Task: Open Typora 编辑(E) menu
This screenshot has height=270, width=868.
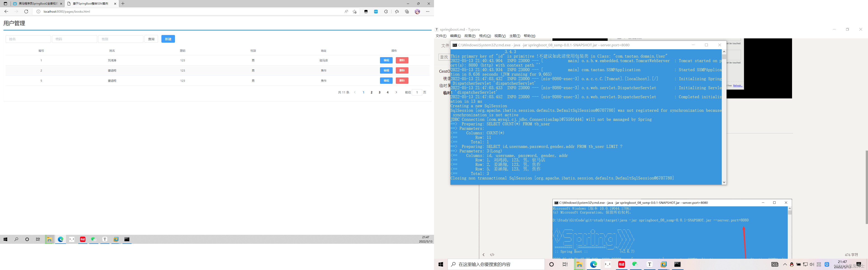Action: pyautogui.click(x=455, y=36)
